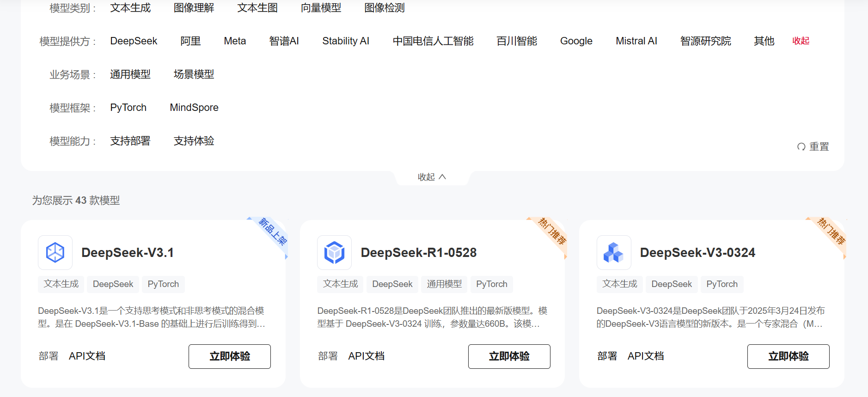Viewport: 868px width, 397px height.
Task: Click the reset filters icon 重置
Action: click(801, 147)
